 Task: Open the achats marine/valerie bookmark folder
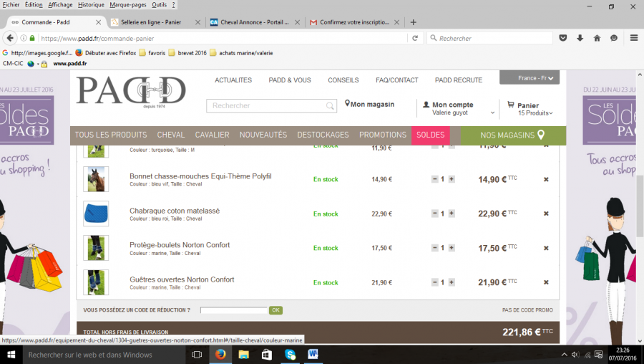tap(241, 53)
